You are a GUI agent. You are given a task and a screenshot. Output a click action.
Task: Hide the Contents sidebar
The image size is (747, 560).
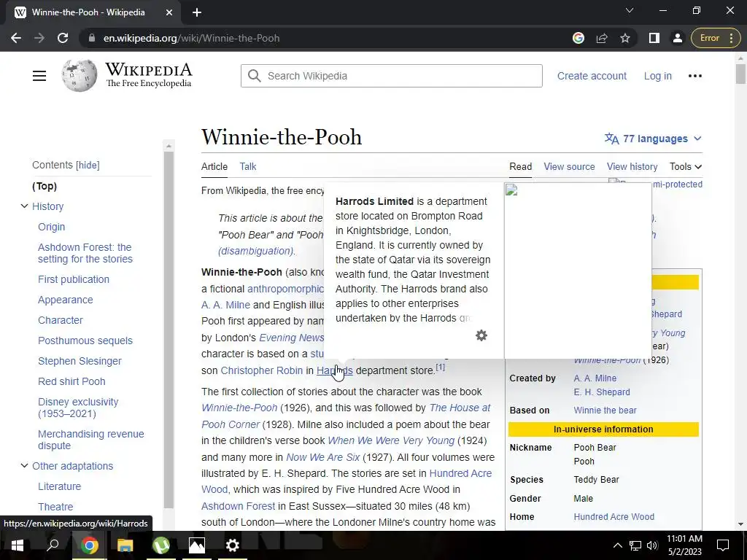pyautogui.click(x=88, y=166)
